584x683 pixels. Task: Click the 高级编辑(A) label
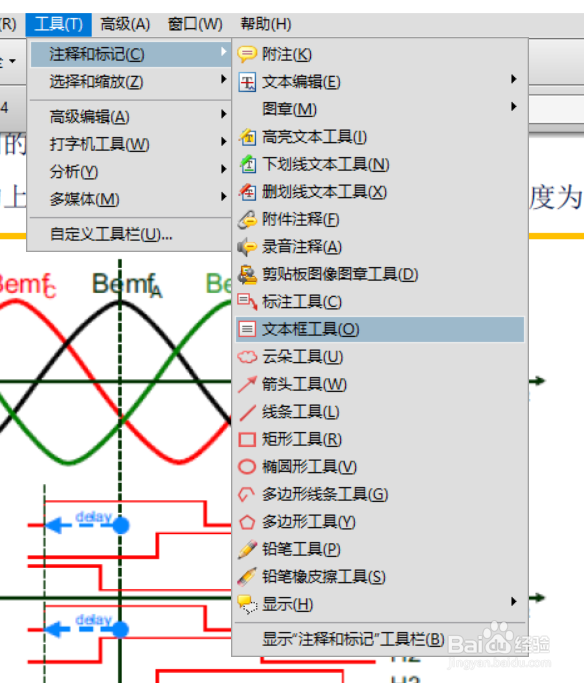[89, 117]
